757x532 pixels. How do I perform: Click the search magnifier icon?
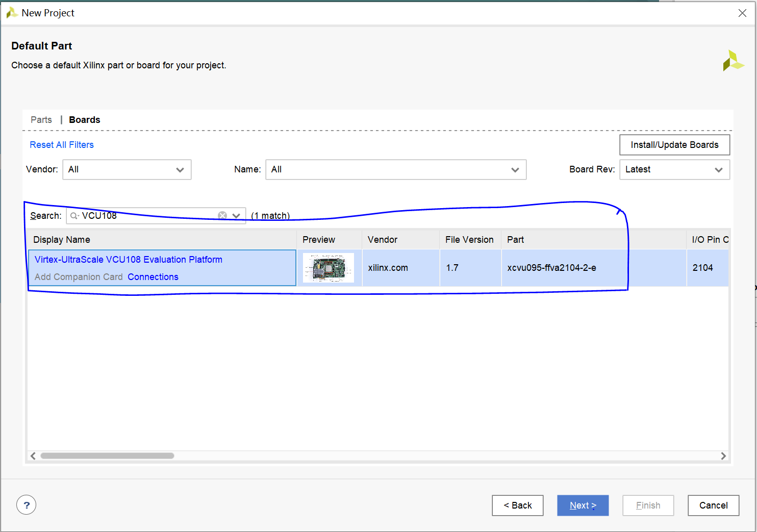(x=74, y=216)
